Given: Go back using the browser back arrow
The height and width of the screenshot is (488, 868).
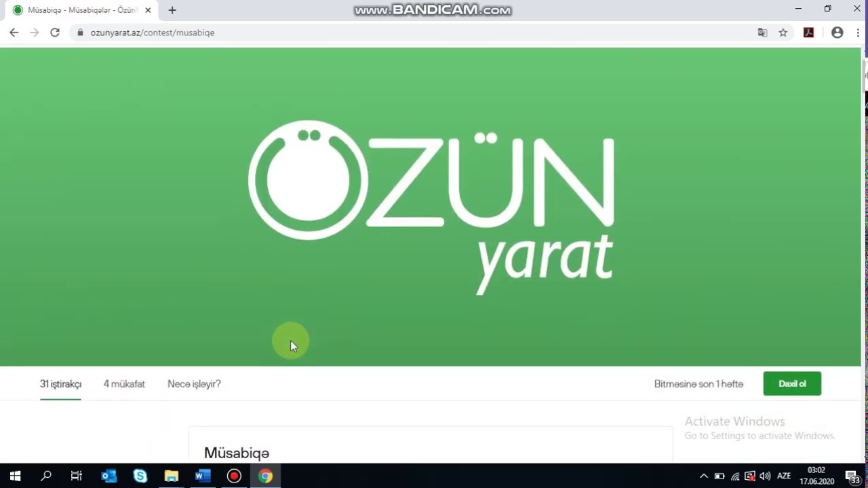Looking at the screenshot, I should tap(14, 33).
